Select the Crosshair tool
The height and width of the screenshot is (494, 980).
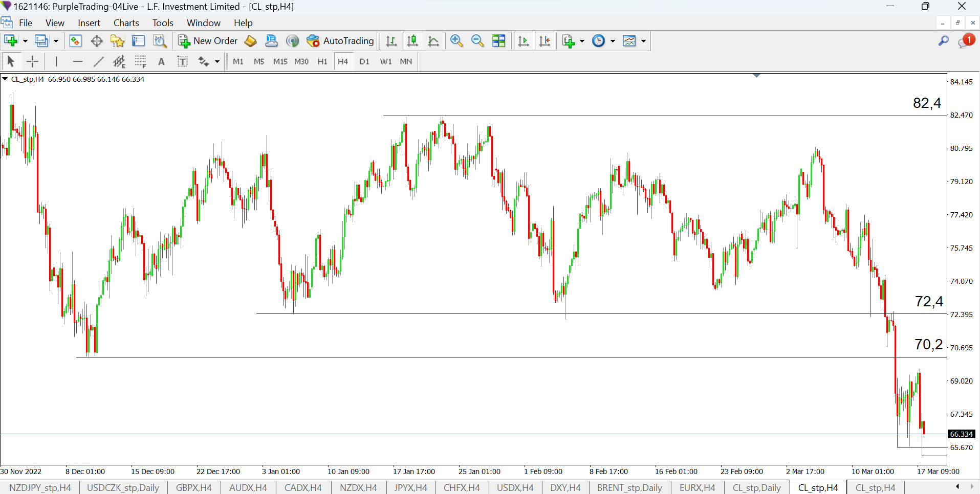coord(32,62)
